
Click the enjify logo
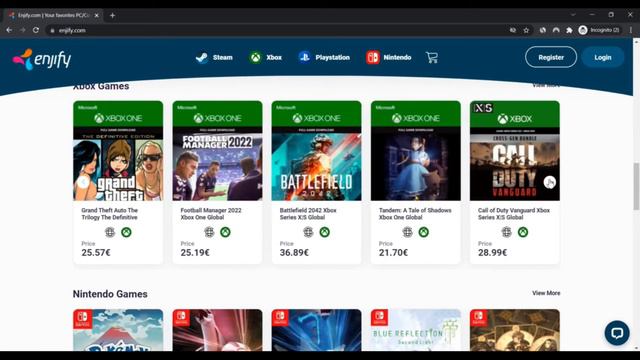[x=42, y=60]
